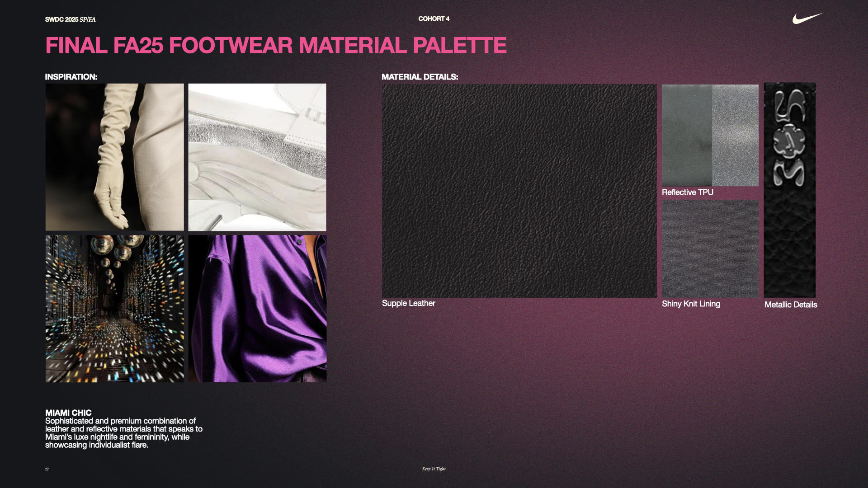Viewport: 868px width, 488px height.
Task: Click the FINAL FA25 FOOTWEAR MATERIAL PALETTE title
Action: coord(275,45)
